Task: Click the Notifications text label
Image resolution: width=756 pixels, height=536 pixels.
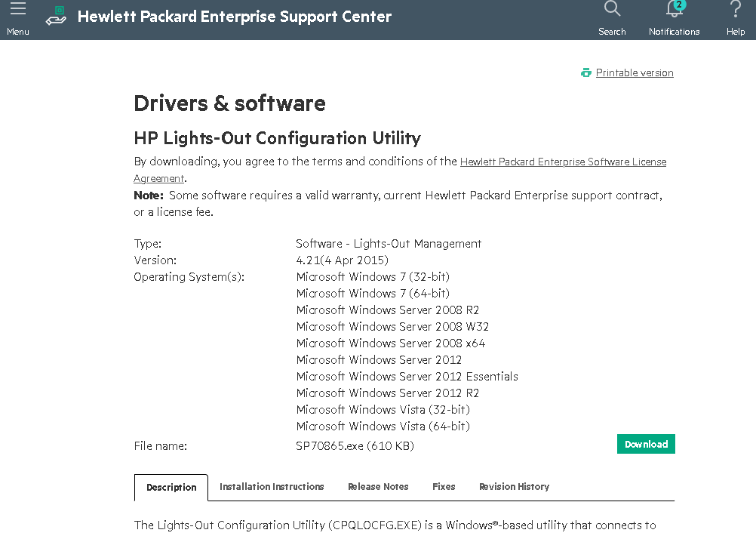Action: [x=674, y=32]
